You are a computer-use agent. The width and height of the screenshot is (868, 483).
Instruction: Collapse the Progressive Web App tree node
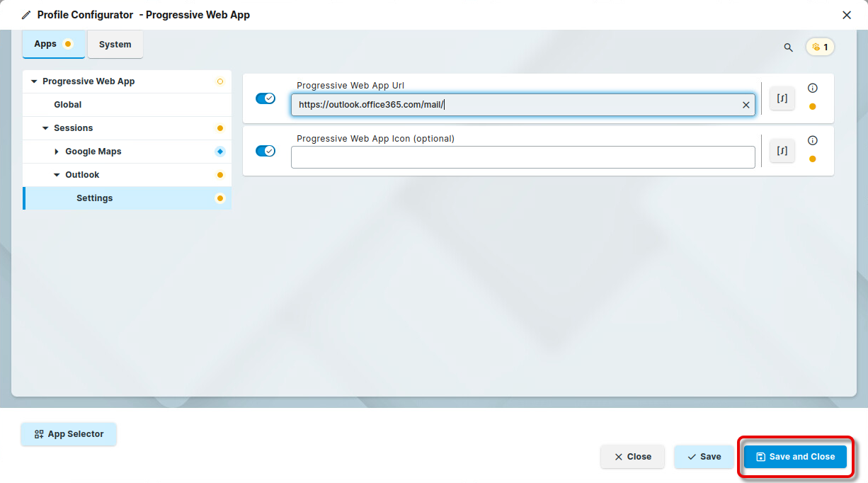pyautogui.click(x=34, y=81)
